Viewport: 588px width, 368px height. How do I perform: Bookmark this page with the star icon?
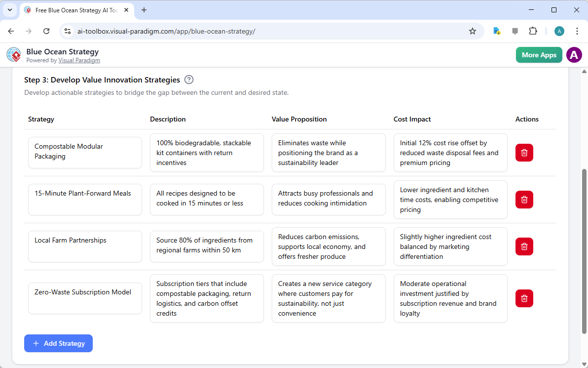473,31
